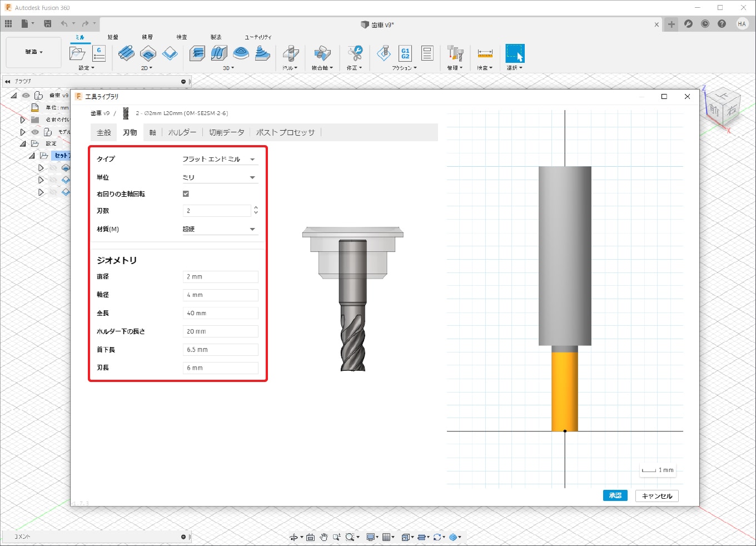Uncheck the 右回りの主軸回転 checkbox
Viewport: 756px width, 546px height.
click(186, 194)
